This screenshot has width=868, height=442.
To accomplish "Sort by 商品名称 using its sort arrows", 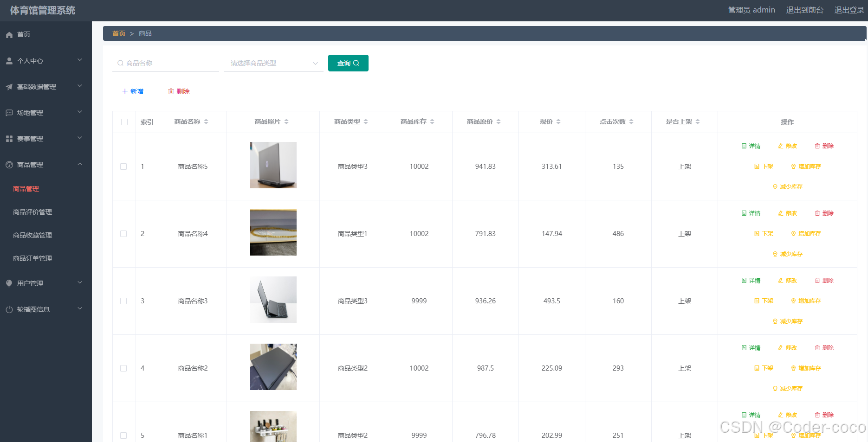I will [x=206, y=122].
